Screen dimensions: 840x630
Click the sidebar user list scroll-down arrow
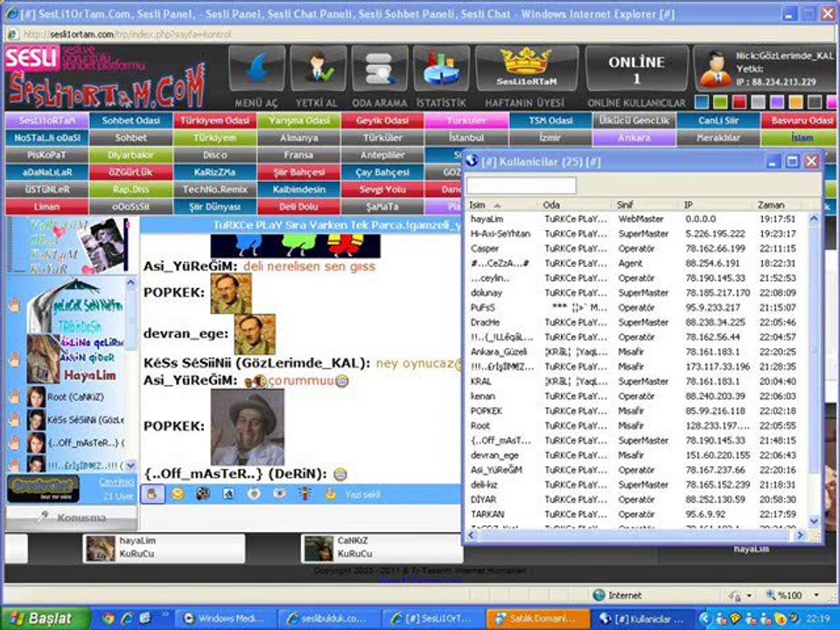(130, 465)
